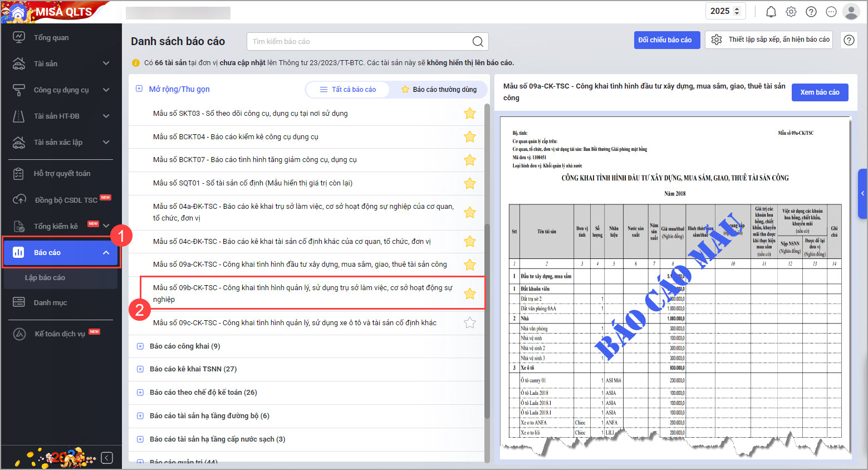Open Thiết lập sắp xếp, ẩn hiện báo cáo

(x=769, y=40)
